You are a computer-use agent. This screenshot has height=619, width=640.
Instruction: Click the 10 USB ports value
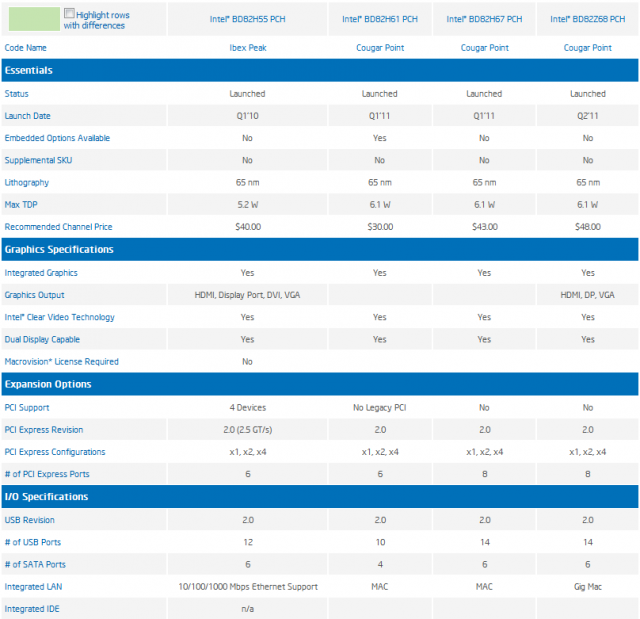(x=380, y=542)
